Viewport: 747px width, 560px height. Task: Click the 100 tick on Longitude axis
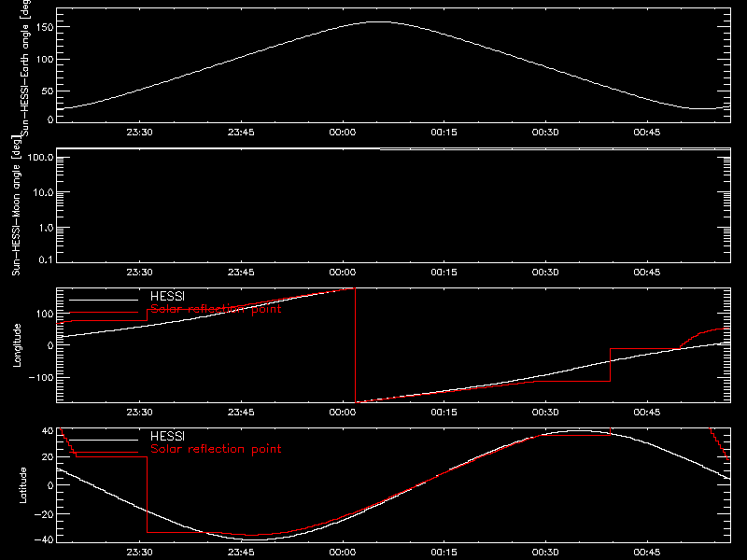(x=45, y=314)
